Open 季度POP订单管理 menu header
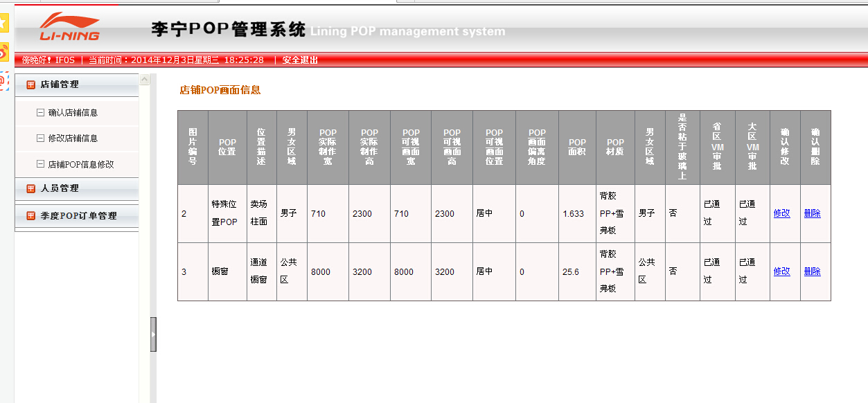The width and height of the screenshot is (868, 403). [76, 216]
